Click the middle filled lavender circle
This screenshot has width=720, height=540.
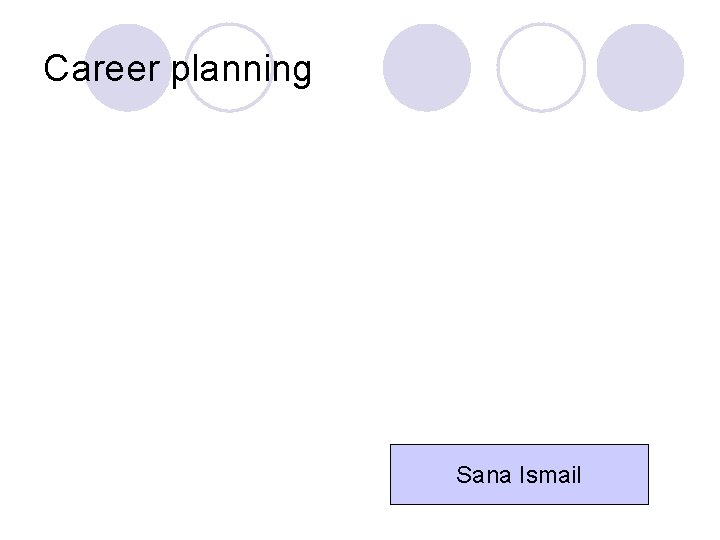pos(427,67)
